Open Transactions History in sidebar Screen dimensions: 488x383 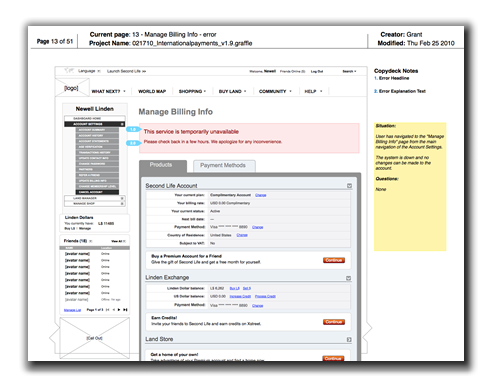pos(97,152)
